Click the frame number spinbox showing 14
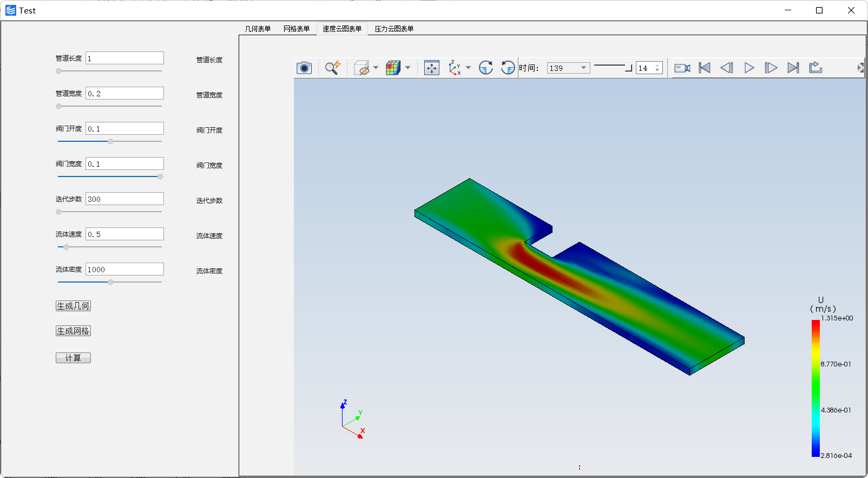The width and height of the screenshot is (868, 478). (x=649, y=68)
